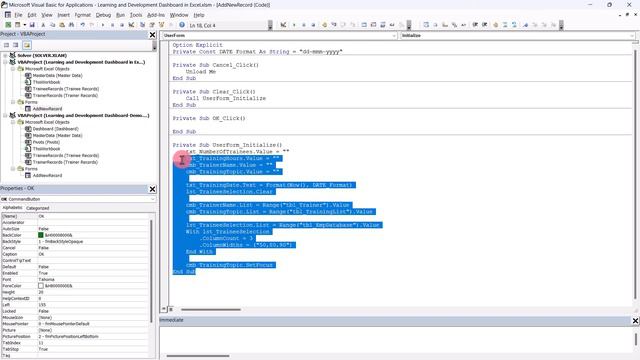Viewport: 640px width, 360px height.
Task: Open the Debug menu
Action: click(x=103, y=15)
